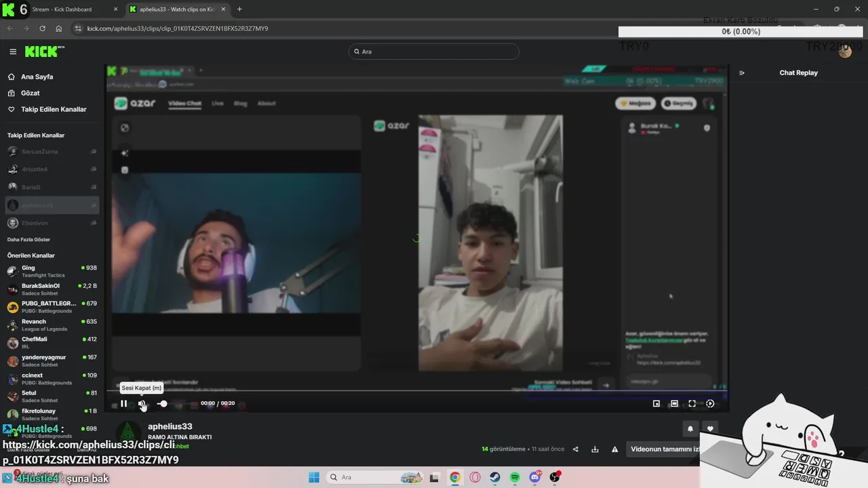868x488 pixels.
Task: Download the clip
Action: point(595,449)
